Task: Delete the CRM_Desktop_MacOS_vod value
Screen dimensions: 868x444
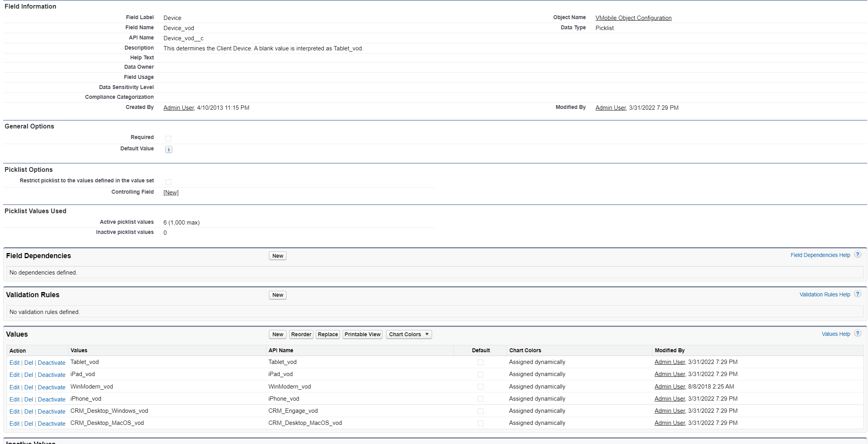Action: (x=28, y=423)
